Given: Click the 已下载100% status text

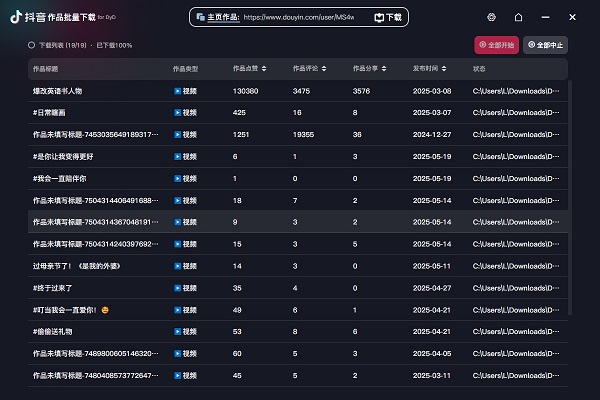Looking at the screenshot, I should click(x=114, y=45).
